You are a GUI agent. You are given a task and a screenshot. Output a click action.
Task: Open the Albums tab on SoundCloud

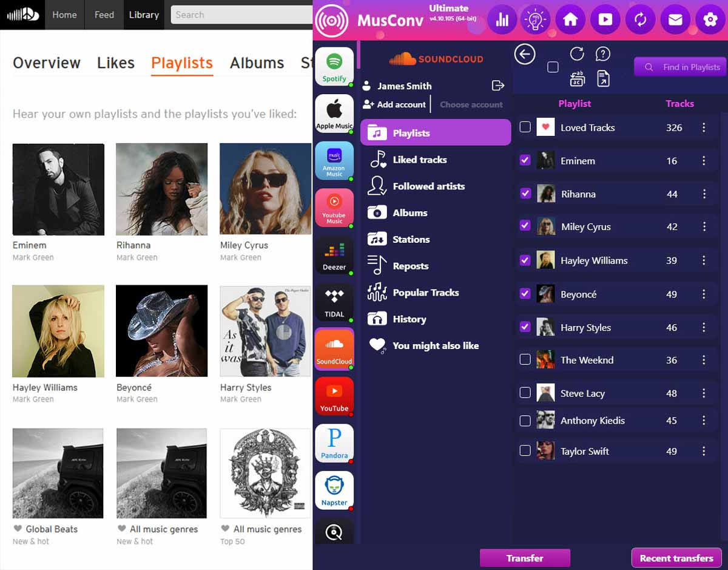[x=257, y=63]
